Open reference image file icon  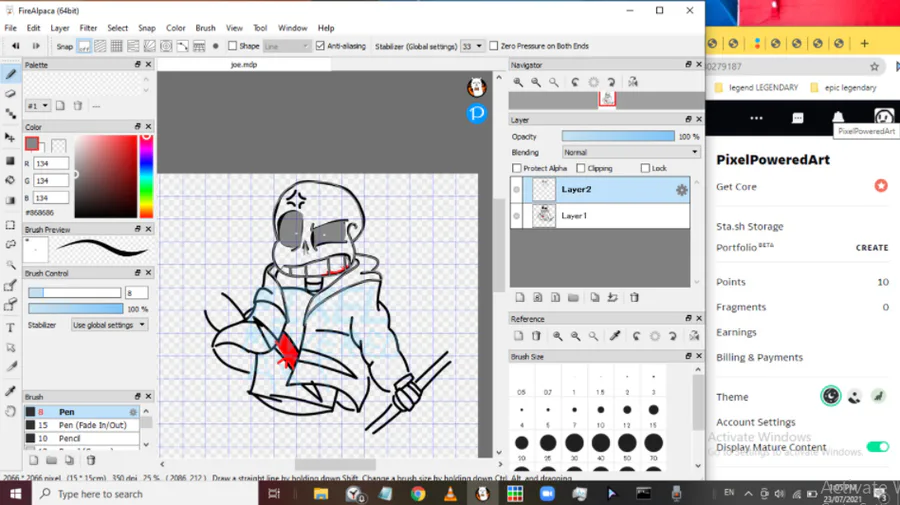pos(518,336)
